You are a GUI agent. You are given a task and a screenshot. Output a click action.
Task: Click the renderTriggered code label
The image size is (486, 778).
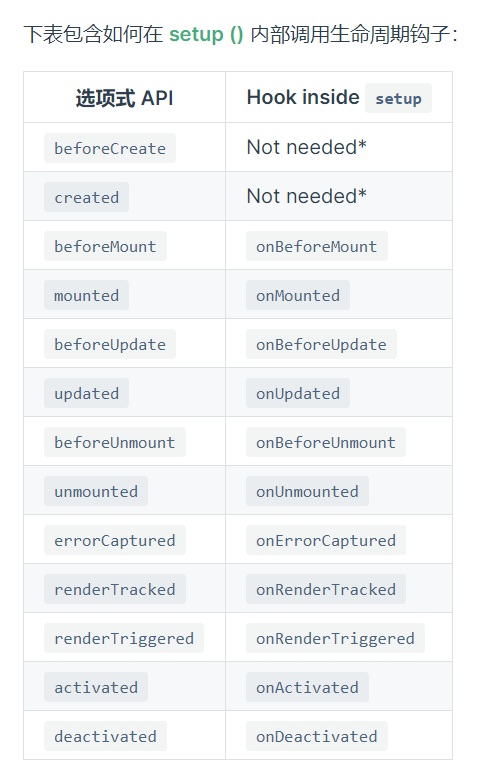[x=124, y=638]
